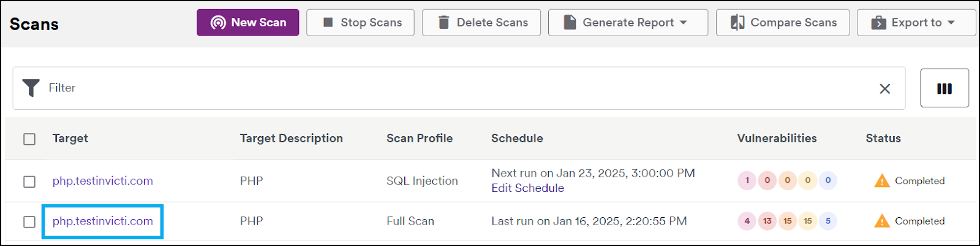
Task: Sort by the Vulnerabilities column header
Action: pyautogui.click(x=777, y=138)
